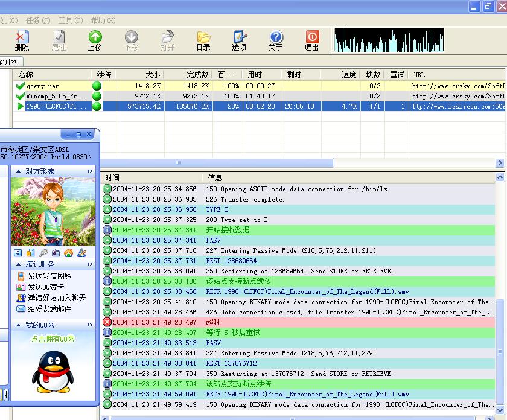This screenshot has width=507, height=420.
Task: Click the green 续传 ball in the Winamp row
Action: tap(97, 96)
